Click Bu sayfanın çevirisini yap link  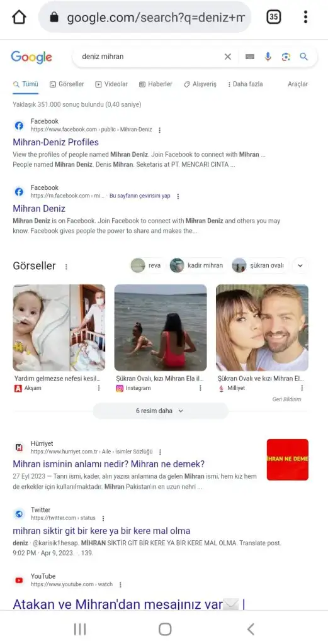tap(140, 196)
